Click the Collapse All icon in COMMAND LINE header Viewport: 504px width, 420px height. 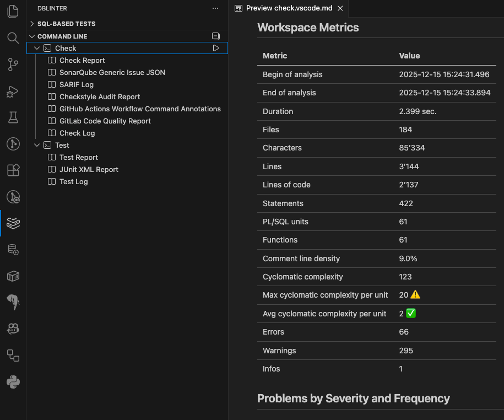click(x=215, y=36)
